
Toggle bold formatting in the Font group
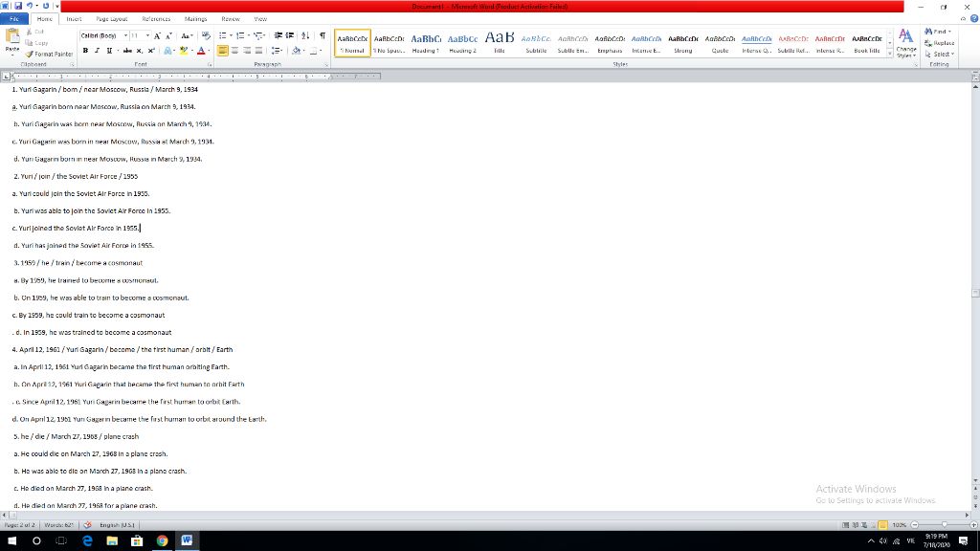pyautogui.click(x=85, y=50)
